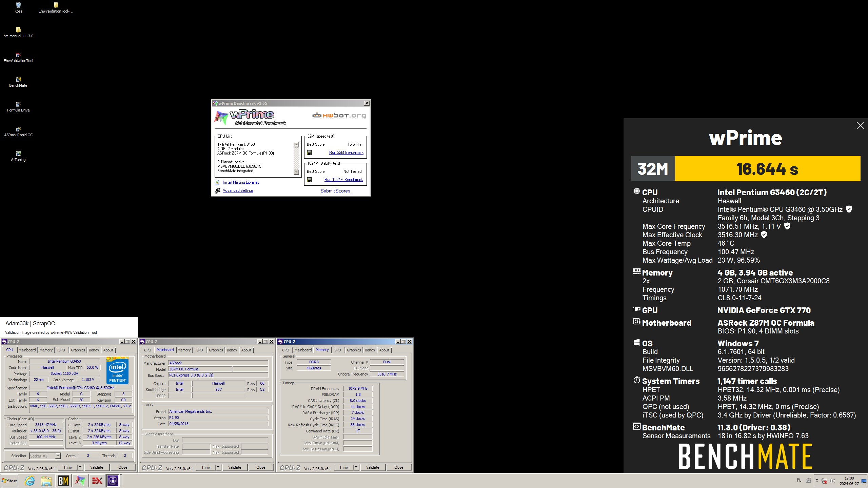Open Internet Explorer from the taskbar
This screenshot has height=488, width=868.
coord(30,481)
